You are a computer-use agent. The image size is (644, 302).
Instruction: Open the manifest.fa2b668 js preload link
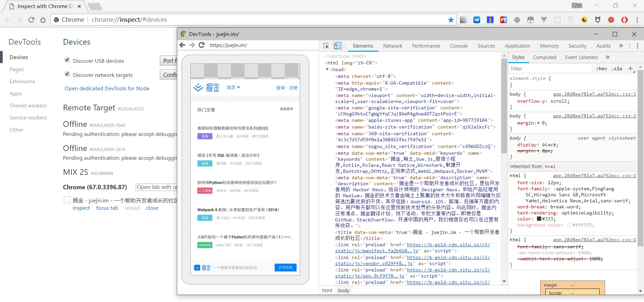[x=412, y=248]
